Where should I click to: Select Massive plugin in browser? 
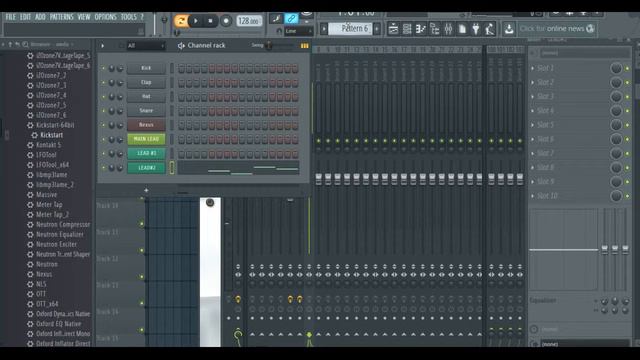(46, 195)
